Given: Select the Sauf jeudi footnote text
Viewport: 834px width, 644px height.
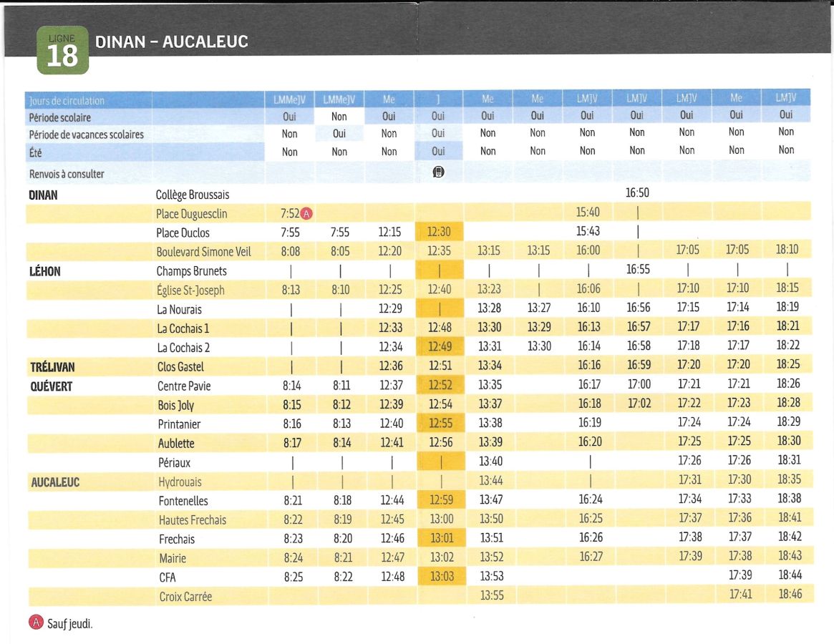Looking at the screenshot, I should [x=69, y=624].
